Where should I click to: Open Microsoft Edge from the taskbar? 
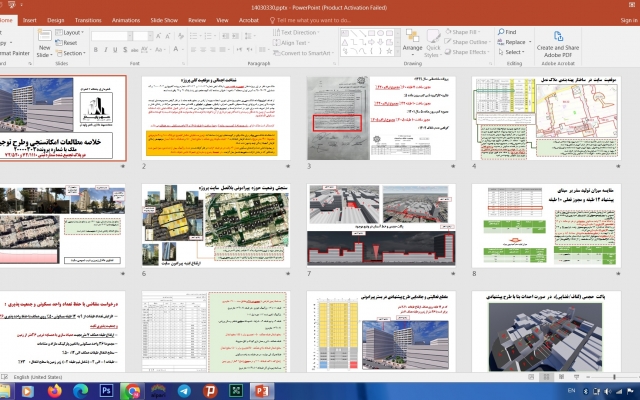pyautogui.click(x=80, y=391)
